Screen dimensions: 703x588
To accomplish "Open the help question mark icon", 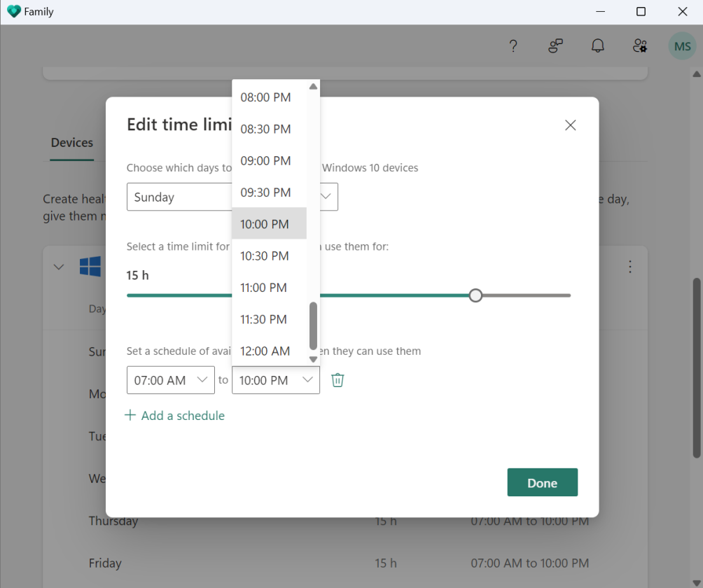I will click(x=513, y=45).
